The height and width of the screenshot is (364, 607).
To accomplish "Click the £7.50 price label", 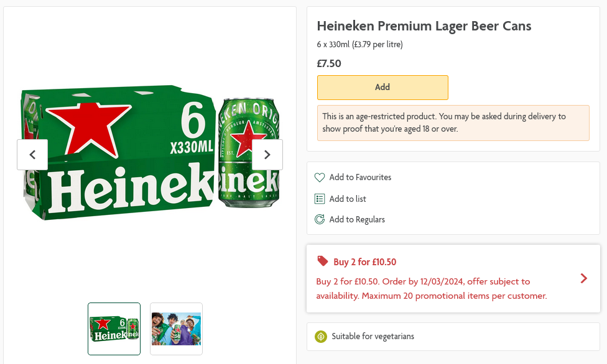I will pos(329,63).
